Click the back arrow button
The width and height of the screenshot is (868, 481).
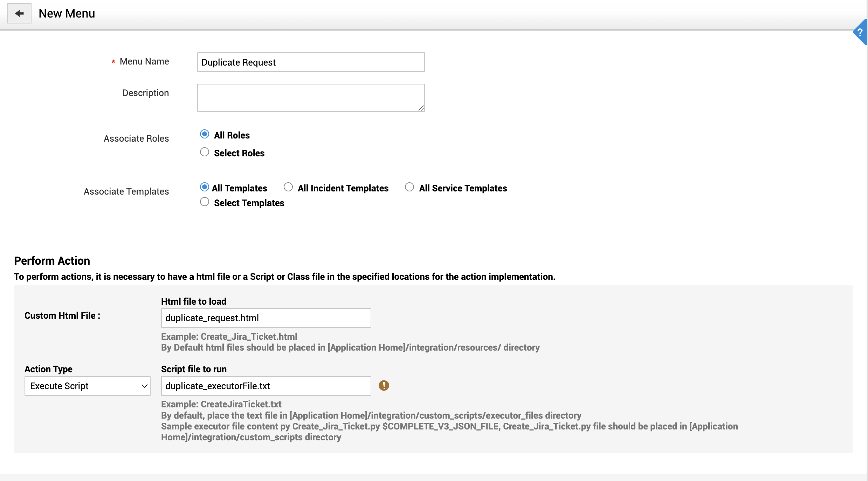19,13
